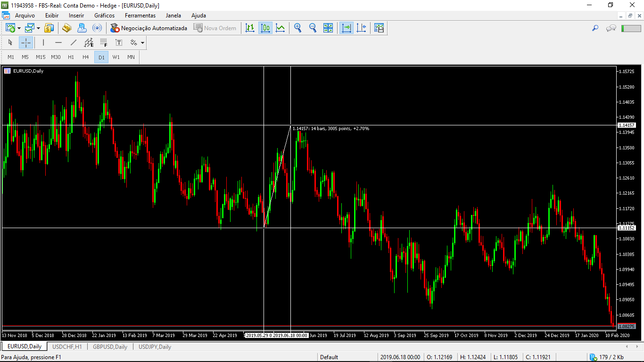Switch to the USDCHF,H1 chart tab
644x362 pixels.
(67, 347)
